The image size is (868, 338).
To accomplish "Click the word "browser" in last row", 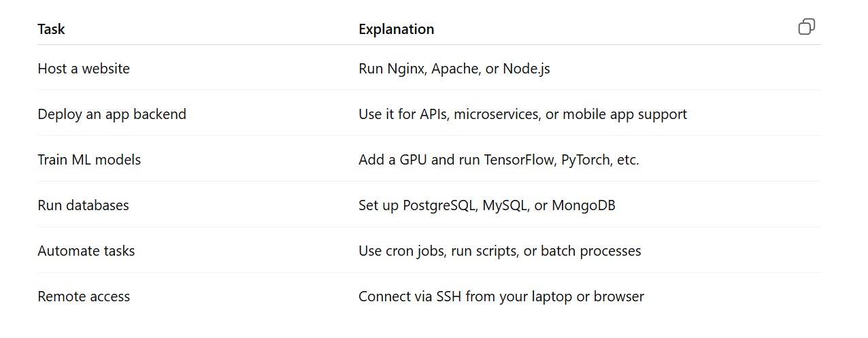I will click(x=618, y=297).
